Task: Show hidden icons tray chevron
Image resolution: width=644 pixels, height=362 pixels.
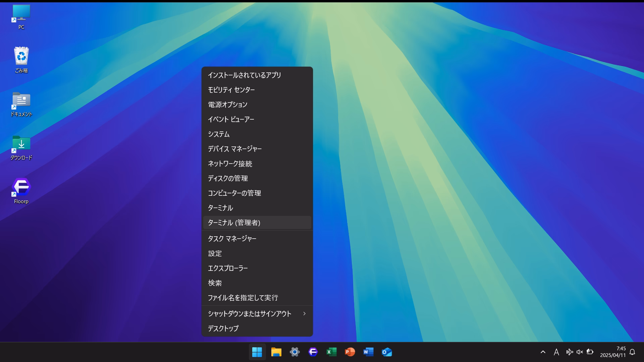Action: click(x=543, y=352)
